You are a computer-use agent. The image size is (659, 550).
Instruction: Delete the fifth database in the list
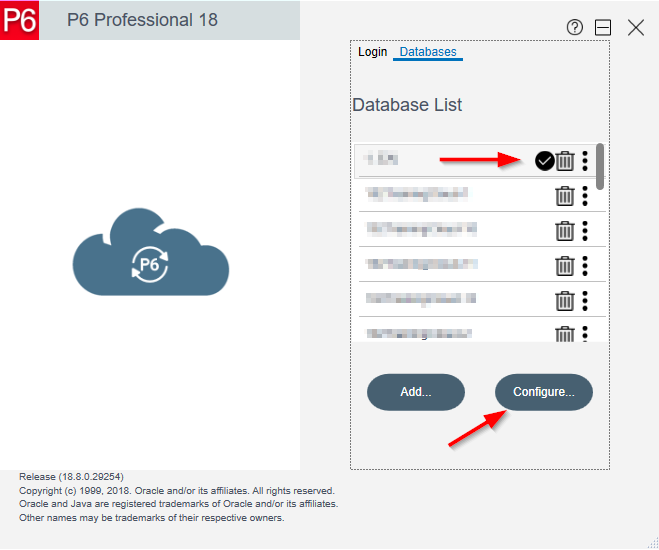pos(565,300)
